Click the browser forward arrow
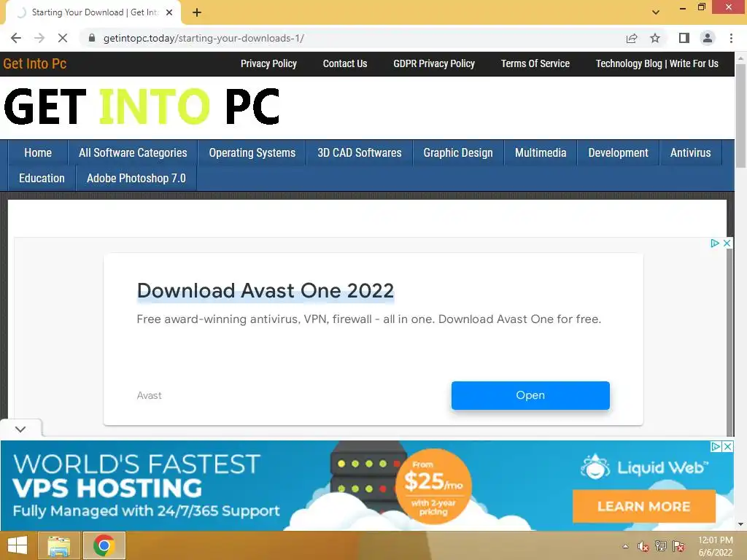747x560 pixels. [x=39, y=38]
